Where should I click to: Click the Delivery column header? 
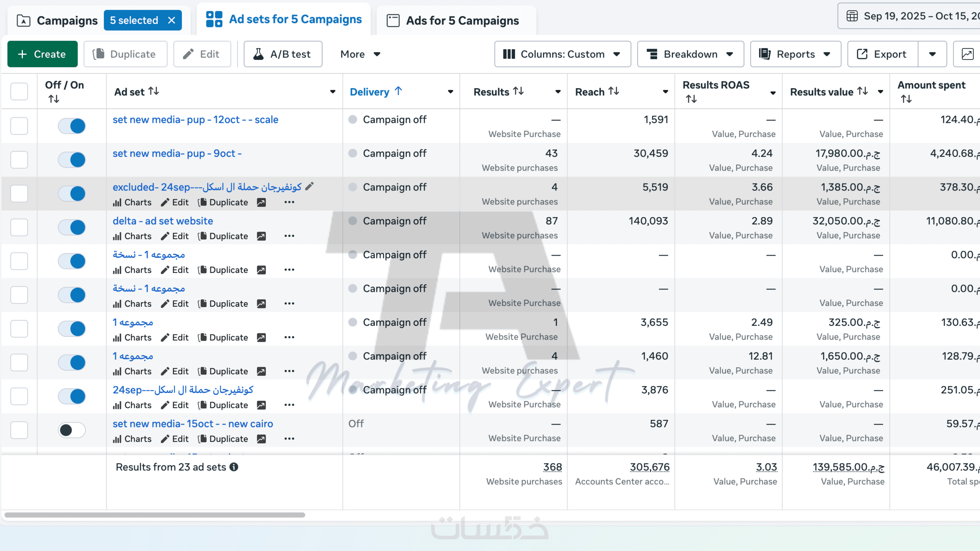pos(369,92)
